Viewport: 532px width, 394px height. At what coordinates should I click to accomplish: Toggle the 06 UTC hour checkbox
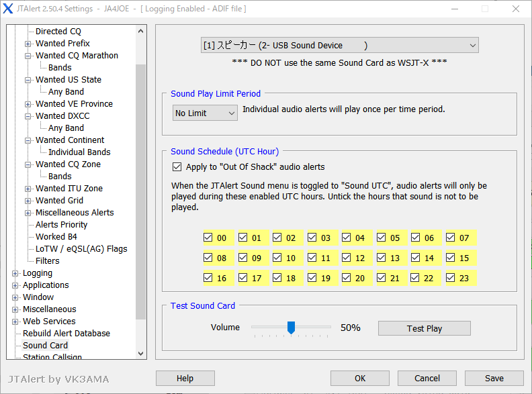(x=416, y=238)
